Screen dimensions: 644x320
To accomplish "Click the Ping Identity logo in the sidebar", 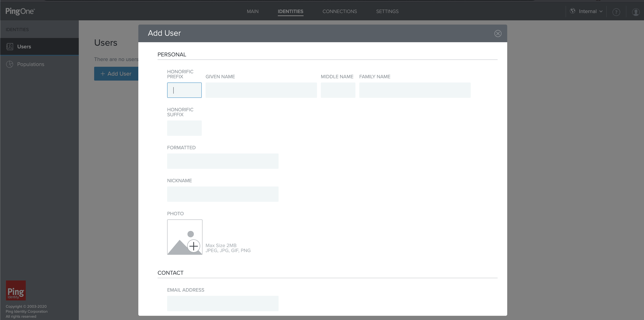I will coord(16,290).
